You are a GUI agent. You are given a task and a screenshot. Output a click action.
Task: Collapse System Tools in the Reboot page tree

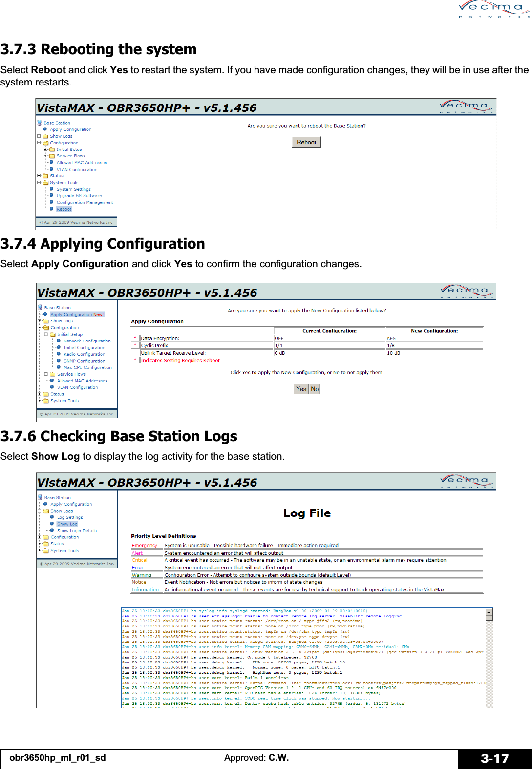point(39,182)
